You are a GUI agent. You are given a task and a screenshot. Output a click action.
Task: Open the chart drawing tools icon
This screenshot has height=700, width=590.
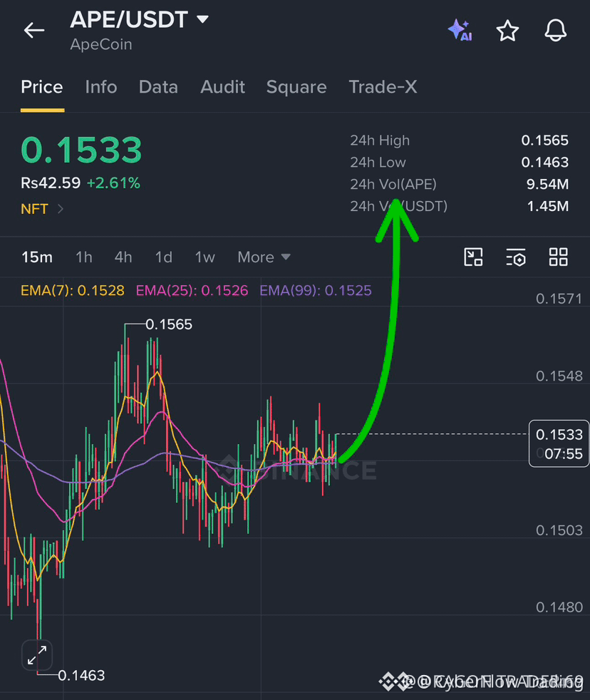click(x=473, y=257)
